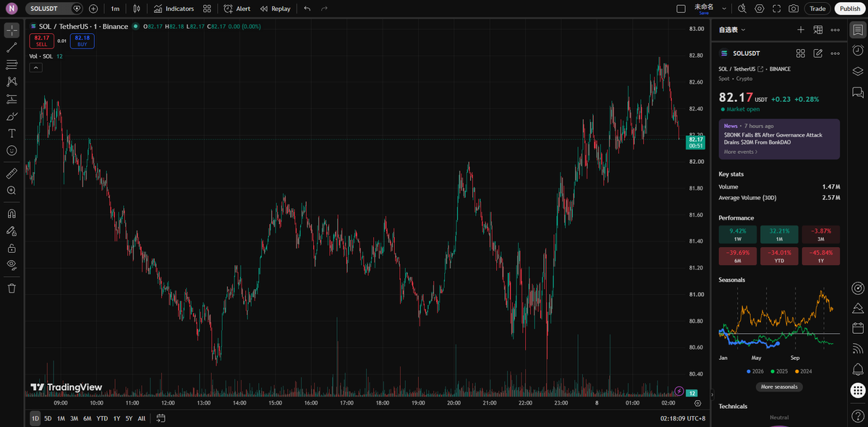This screenshot has width=868, height=427.
Task: Add a symbol to the watchlist
Action: coord(801,30)
